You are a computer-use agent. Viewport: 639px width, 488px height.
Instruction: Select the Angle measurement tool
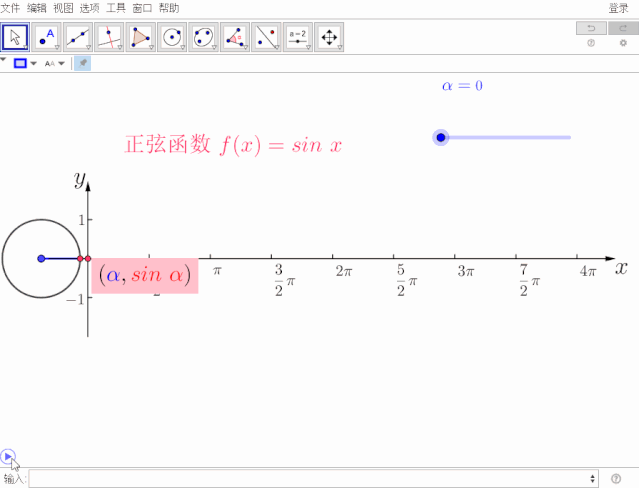click(235, 37)
